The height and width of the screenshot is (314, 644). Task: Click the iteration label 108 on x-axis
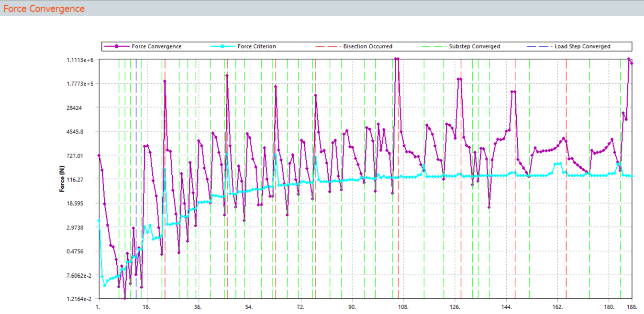click(x=403, y=306)
